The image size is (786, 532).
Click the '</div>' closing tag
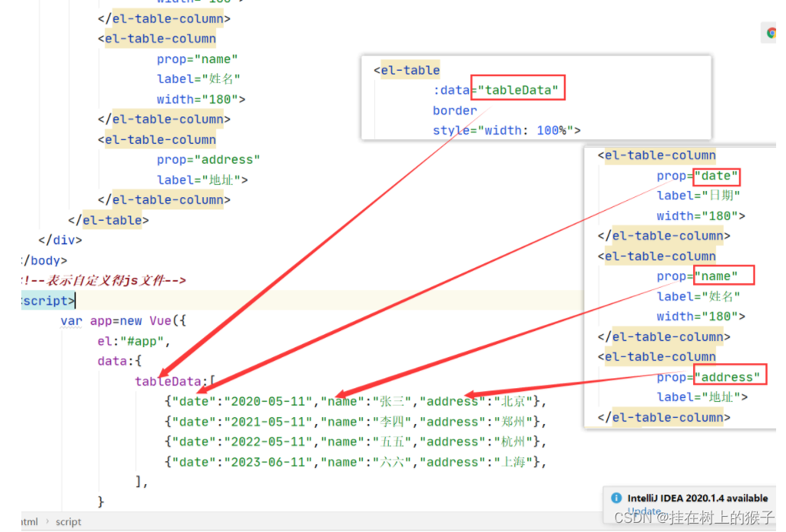click(60, 241)
